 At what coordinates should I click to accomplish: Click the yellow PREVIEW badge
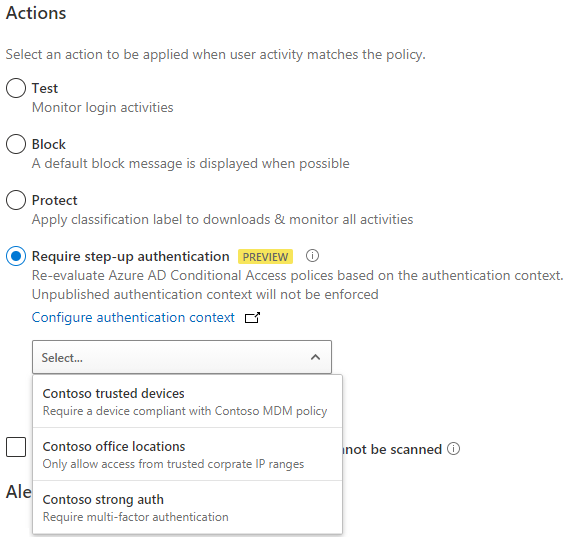tap(265, 257)
